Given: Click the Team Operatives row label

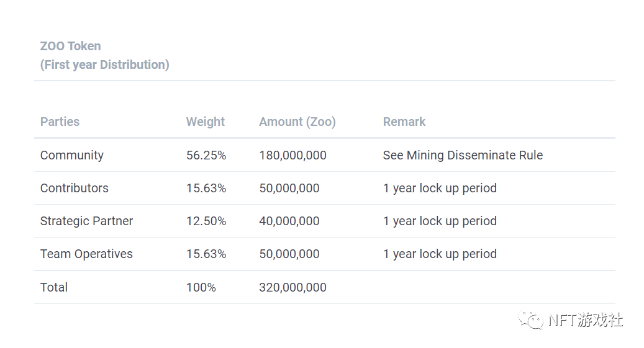Looking at the screenshot, I should pos(86,254).
